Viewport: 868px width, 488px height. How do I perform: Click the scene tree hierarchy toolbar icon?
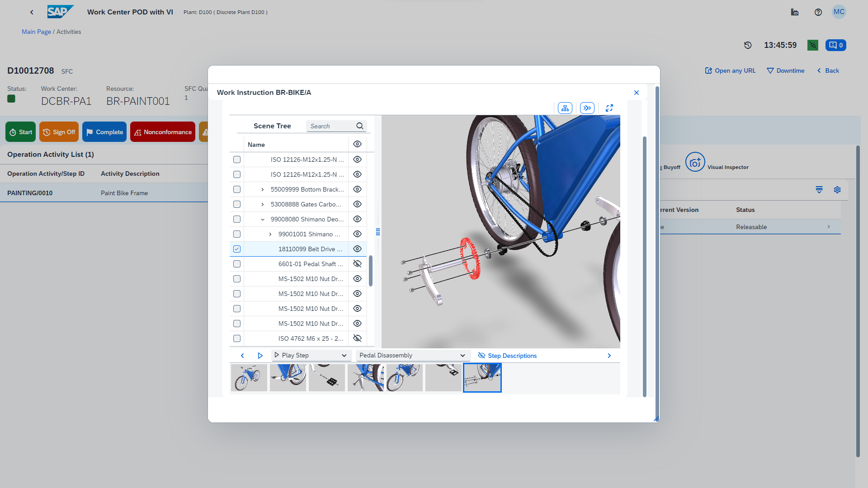point(565,108)
